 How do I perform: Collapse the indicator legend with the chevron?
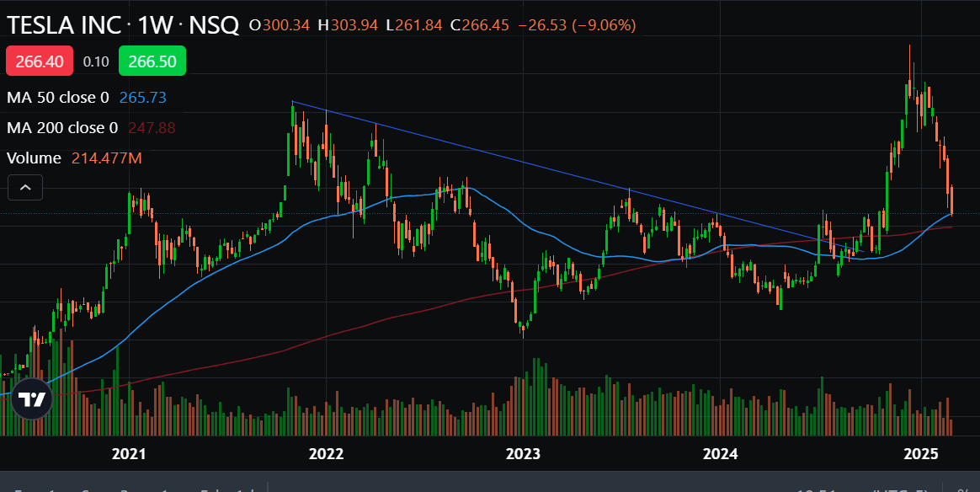tap(25, 188)
